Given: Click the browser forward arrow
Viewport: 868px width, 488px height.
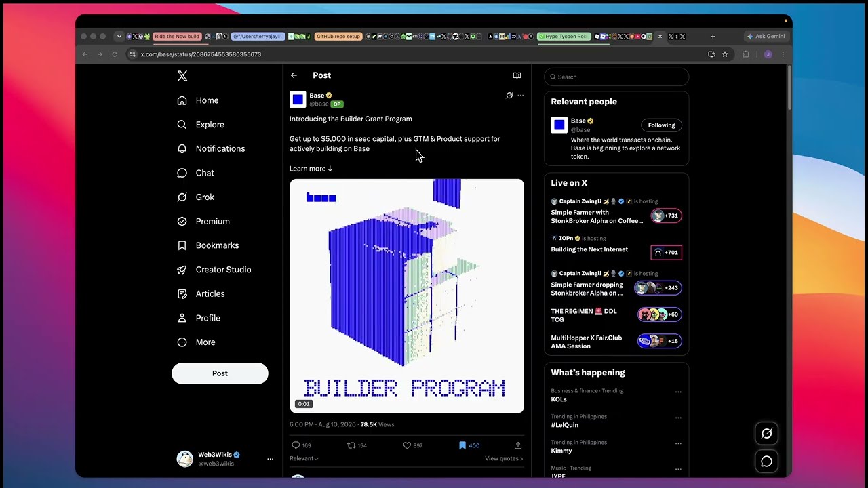Looking at the screenshot, I should (x=100, y=54).
